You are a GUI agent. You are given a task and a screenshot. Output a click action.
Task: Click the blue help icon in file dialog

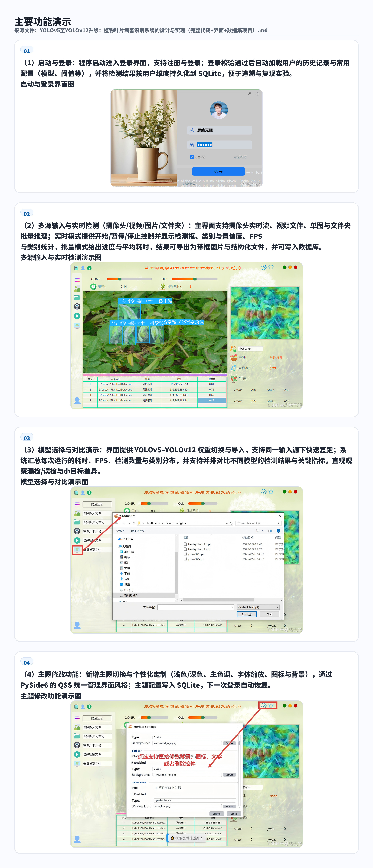278,531
